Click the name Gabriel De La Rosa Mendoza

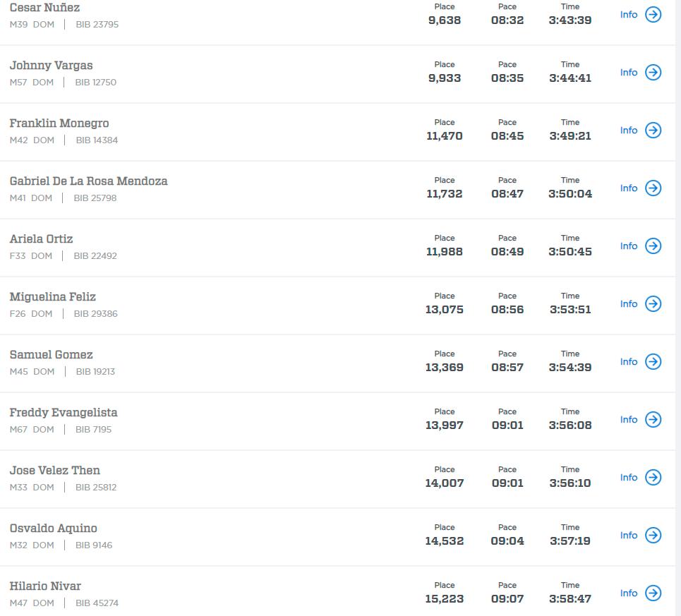[x=88, y=181]
